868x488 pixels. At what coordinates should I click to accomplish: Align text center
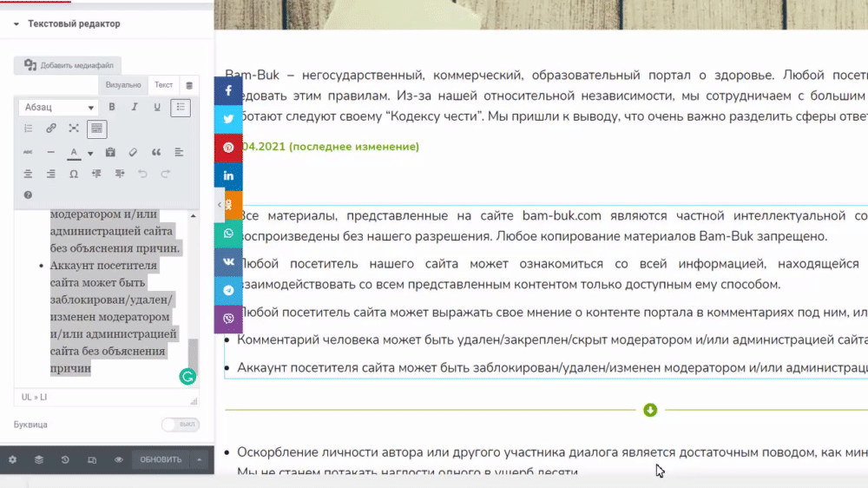28,174
